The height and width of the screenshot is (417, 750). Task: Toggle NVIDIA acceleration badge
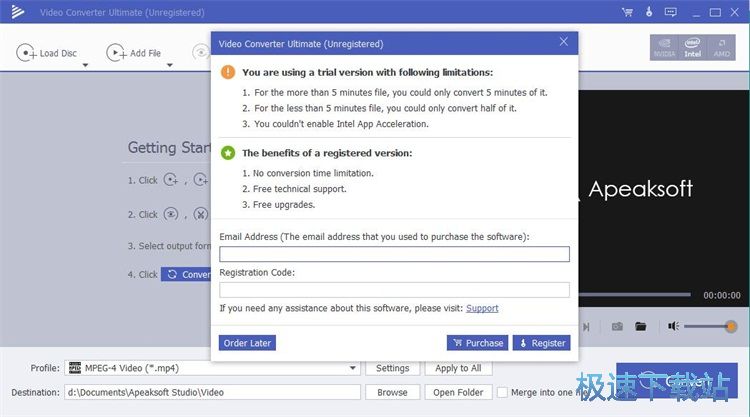[664, 47]
